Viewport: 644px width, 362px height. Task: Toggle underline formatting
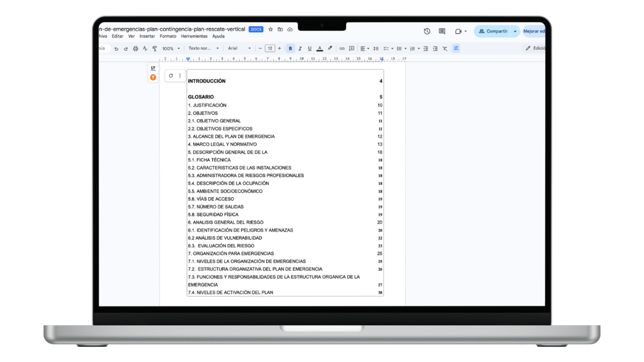[309, 49]
